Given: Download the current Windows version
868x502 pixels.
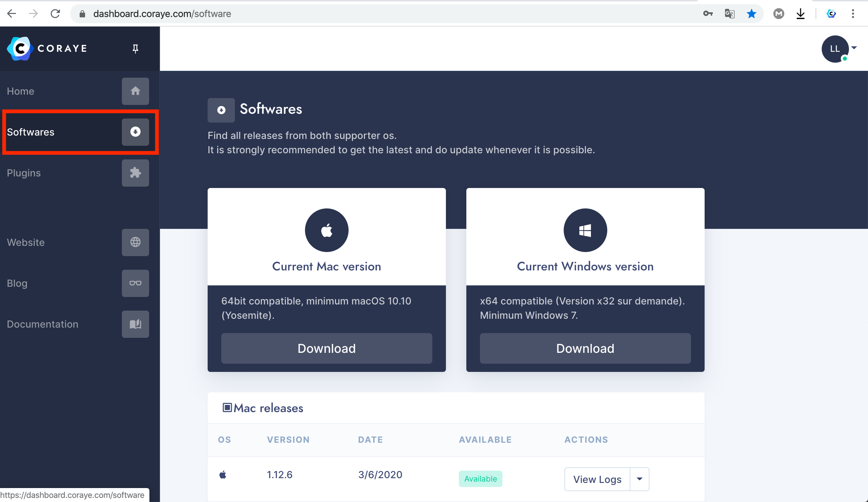Looking at the screenshot, I should [585, 348].
